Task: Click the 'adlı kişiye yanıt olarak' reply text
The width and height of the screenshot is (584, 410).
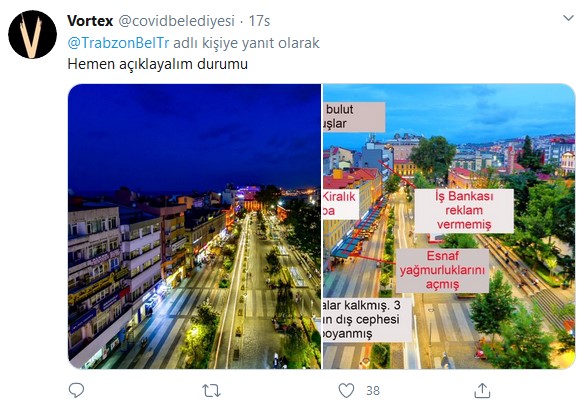Action: click(x=246, y=43)
